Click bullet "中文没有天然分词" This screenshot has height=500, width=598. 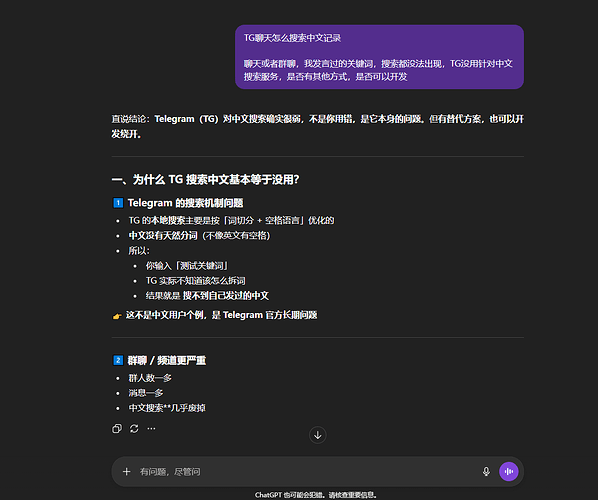163,236
